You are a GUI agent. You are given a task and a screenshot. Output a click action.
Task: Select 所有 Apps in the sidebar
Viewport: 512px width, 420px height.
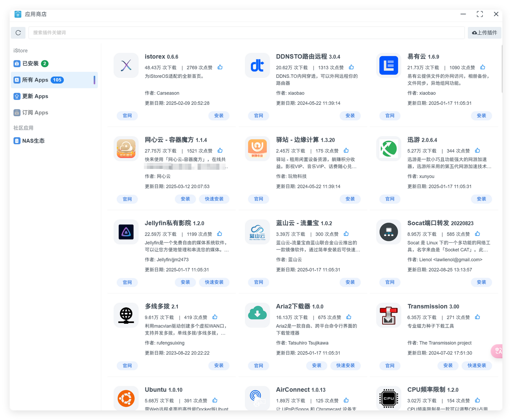(54, 80)
